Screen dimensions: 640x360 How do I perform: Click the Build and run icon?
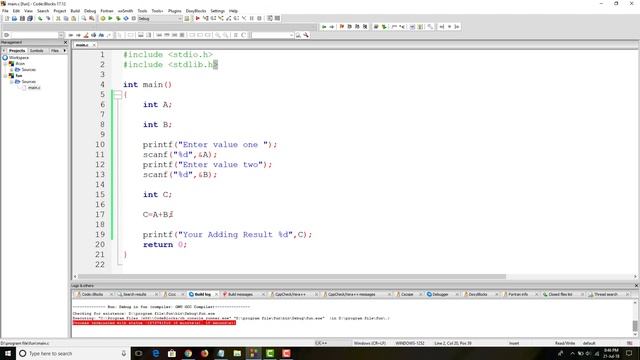pos(118,18)
